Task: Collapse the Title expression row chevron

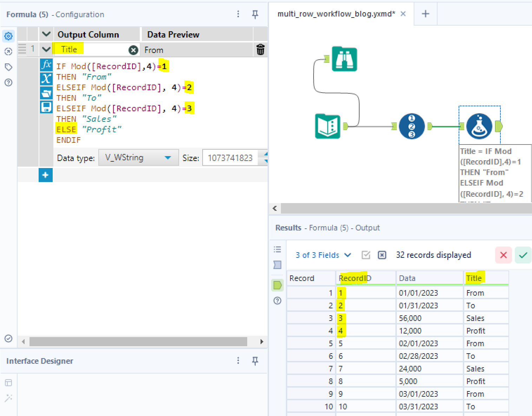Action: pos(46,49)
